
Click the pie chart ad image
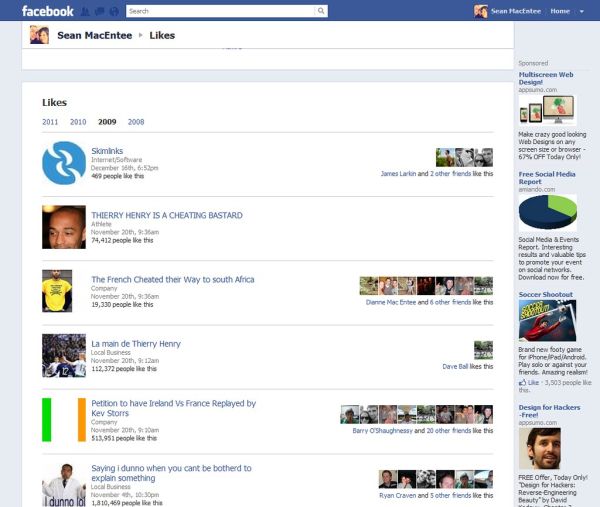point(548,213)
